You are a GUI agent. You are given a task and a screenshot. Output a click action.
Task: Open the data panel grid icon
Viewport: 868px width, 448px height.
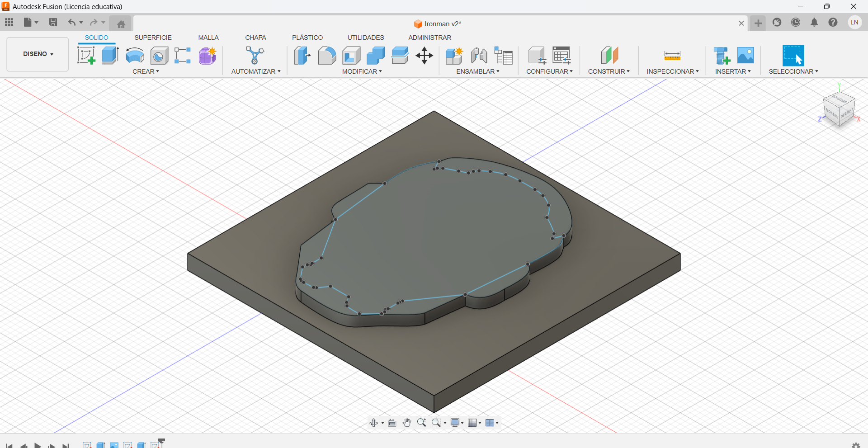pos(9,22)
